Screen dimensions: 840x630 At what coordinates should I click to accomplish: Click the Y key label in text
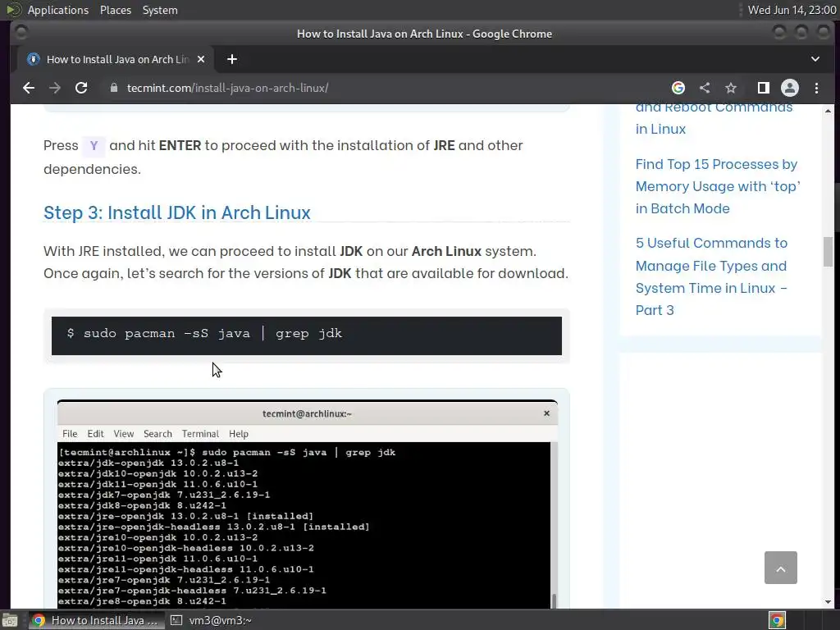94,146
